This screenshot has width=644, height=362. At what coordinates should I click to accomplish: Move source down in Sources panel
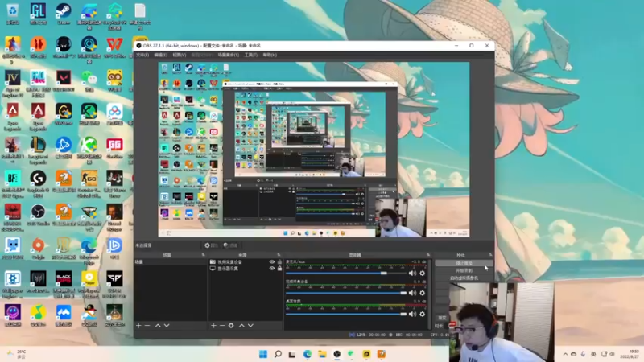click(x=250, y=326)
